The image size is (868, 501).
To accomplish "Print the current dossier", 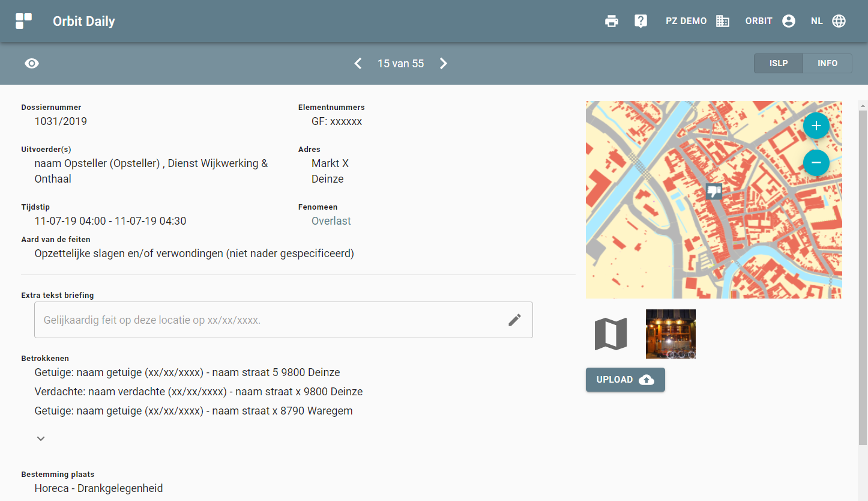I will click(612, 21).
